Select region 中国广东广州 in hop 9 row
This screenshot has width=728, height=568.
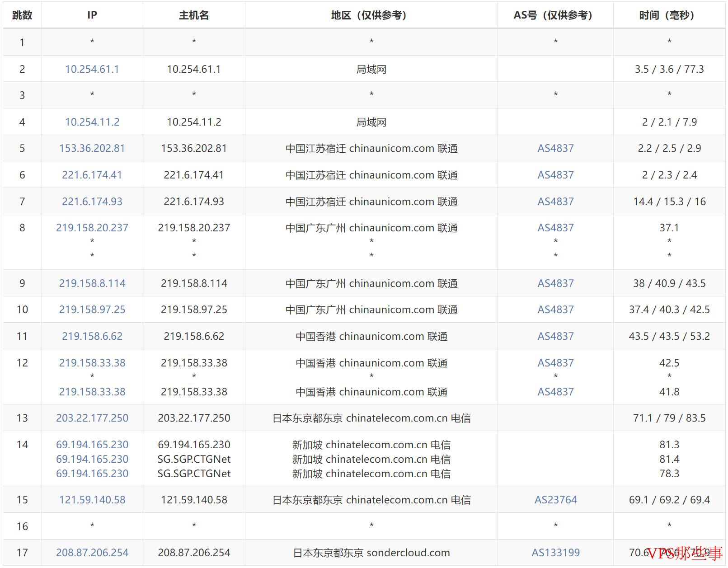(371, 283)
